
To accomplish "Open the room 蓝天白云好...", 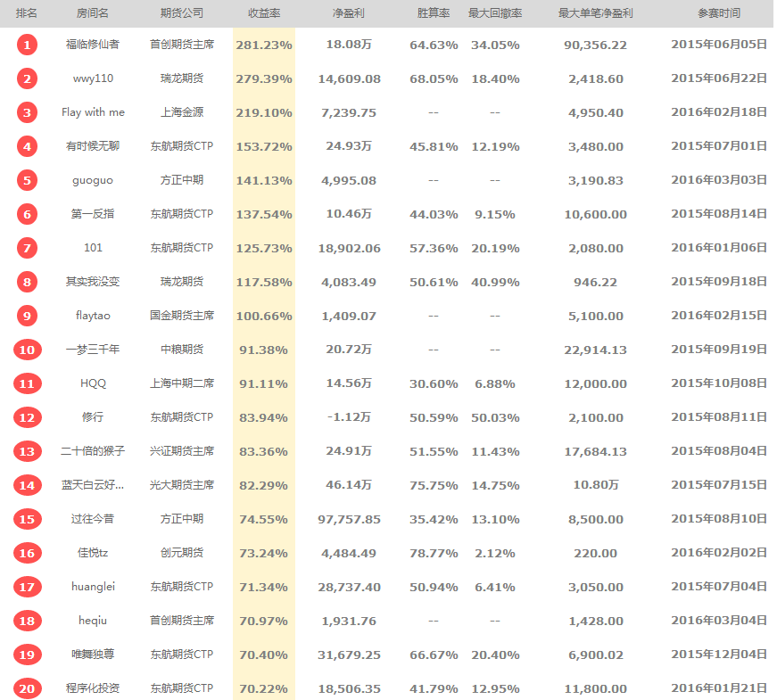I will click(x=93, y=485).
